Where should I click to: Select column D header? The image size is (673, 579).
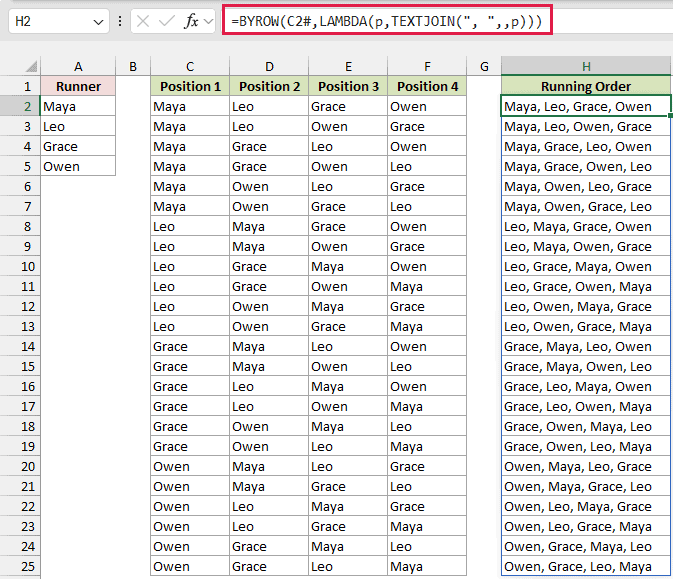click(x=269, y=67)
